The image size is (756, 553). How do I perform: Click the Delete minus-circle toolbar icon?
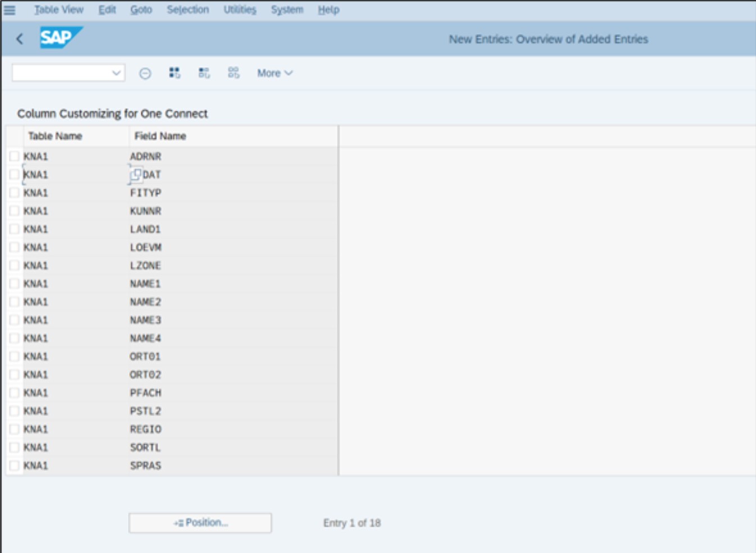145,73
